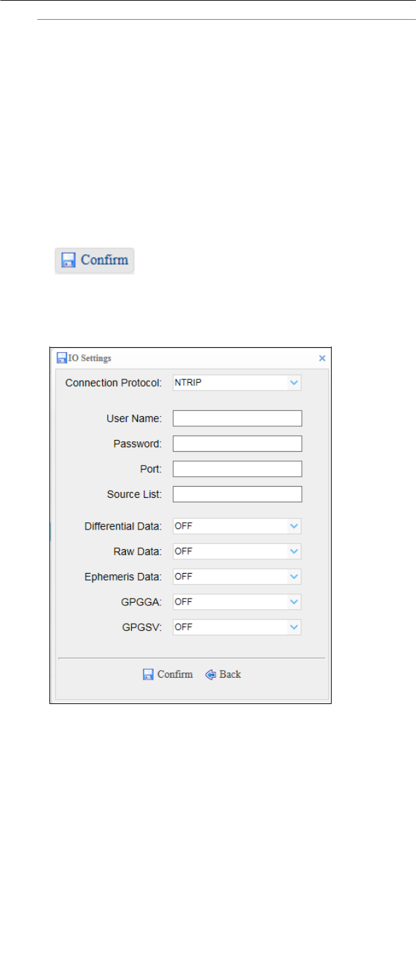
Task: Click the Source List input field
Action: pos(237,494)
